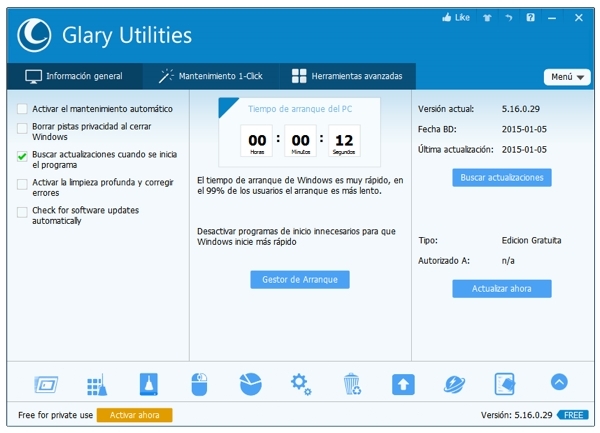This screenshot has width=600, height=433.
Task: Click the 'Tiempo de arranque del PC' title
Action: tap(300, 109)
